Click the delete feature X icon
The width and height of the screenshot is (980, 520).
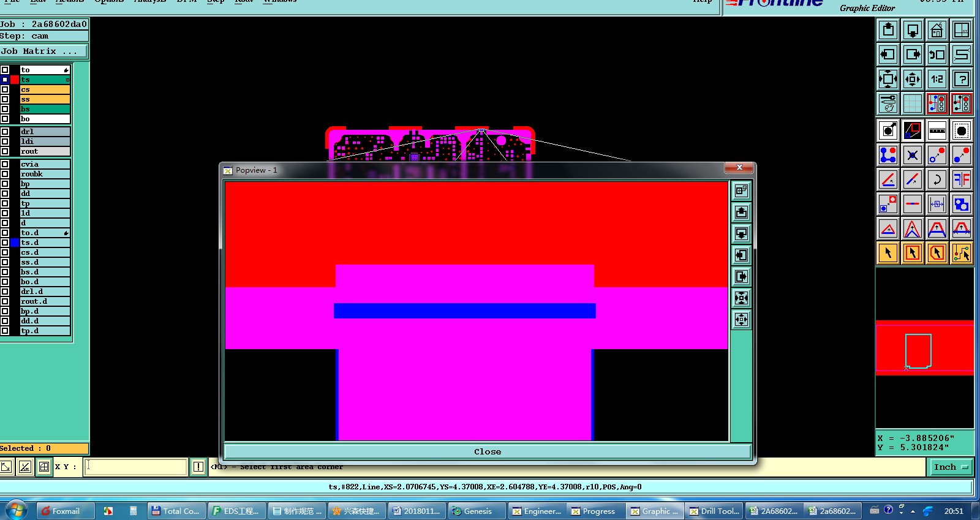click(x=913, y=155)
